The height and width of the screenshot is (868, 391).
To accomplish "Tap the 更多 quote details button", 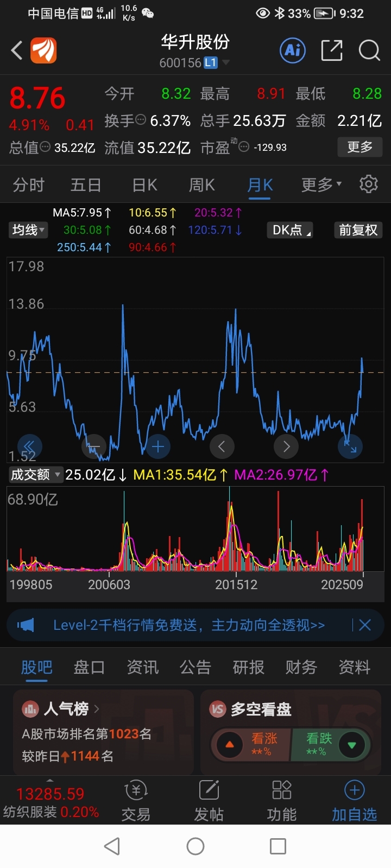I will click(360, 147).
